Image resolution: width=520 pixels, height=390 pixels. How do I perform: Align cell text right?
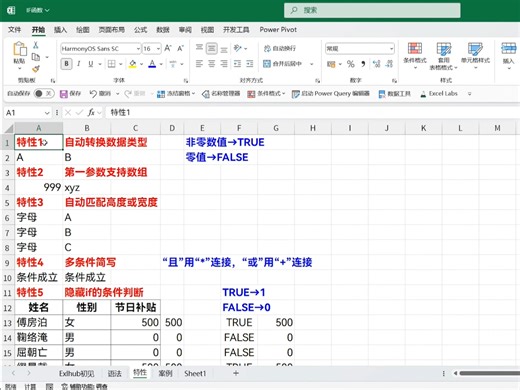[x=224, y=64]
